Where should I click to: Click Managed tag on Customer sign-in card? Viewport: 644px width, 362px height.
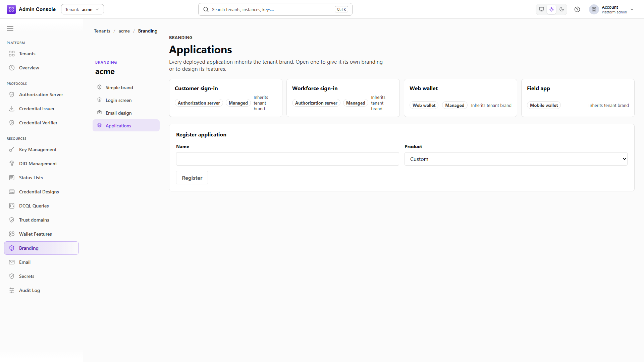pyautogui.click(x=238, y=103)
